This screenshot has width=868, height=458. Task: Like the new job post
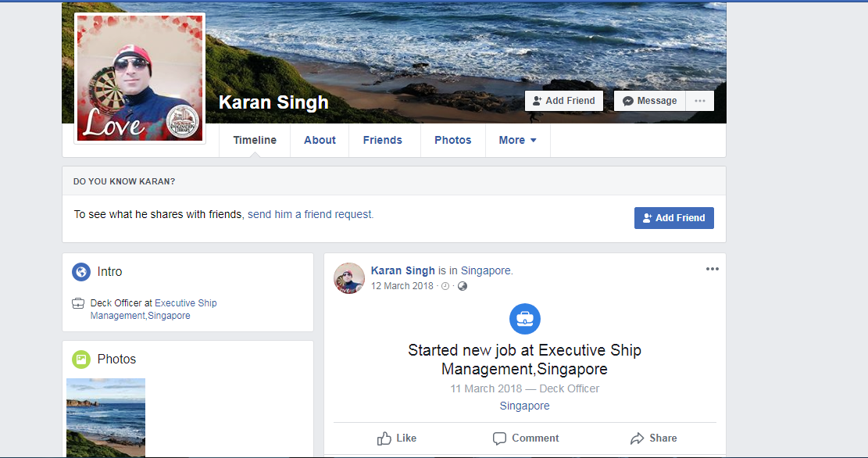[x=397, y=438]
